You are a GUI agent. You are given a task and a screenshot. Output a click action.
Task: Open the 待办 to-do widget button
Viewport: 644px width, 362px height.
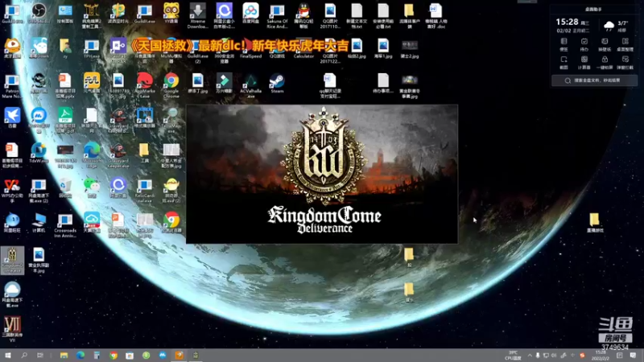[x=584, y=45]
